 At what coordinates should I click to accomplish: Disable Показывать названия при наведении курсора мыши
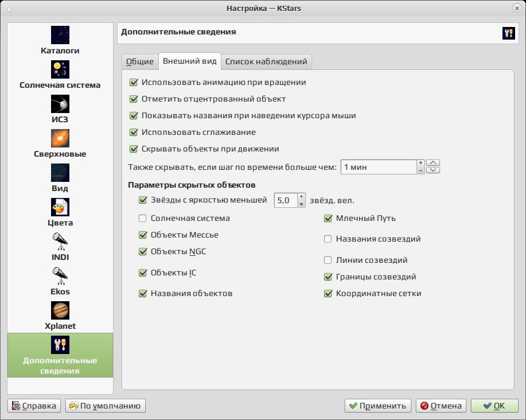pyautogui.click(x=134, y=115)
